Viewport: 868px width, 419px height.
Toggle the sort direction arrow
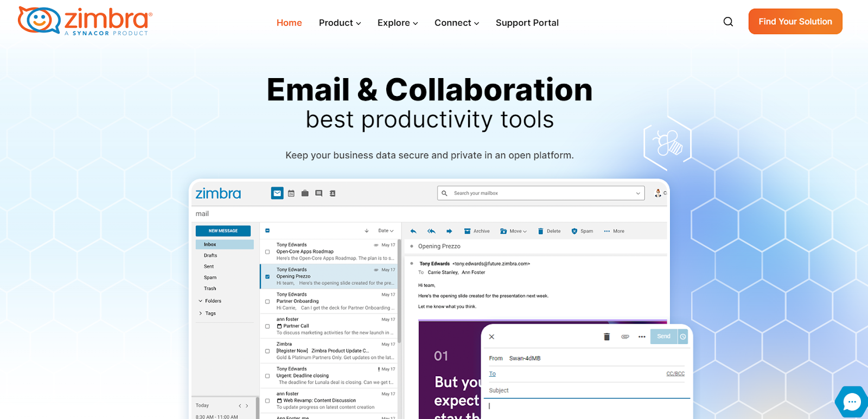coord(367,231)
